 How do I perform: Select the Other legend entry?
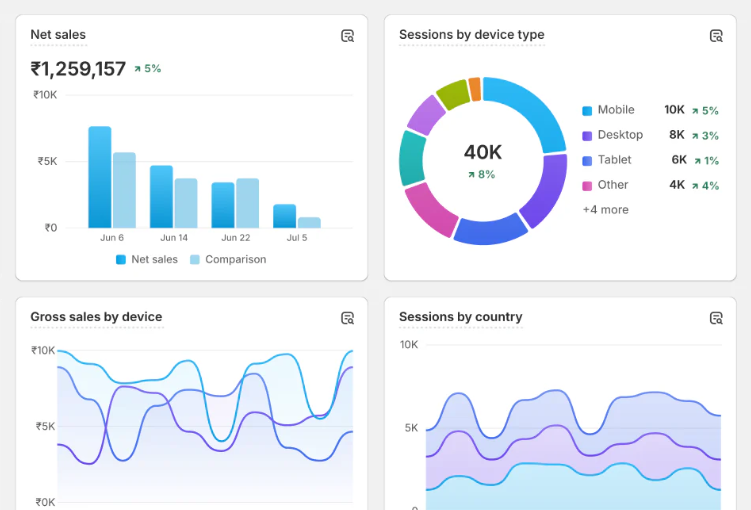[x=613, y=185]
